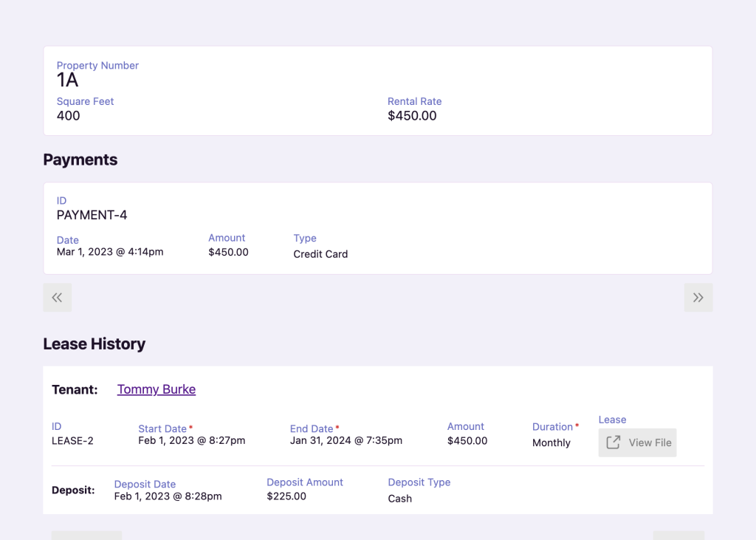This screenshot has height=540, width=756.
Task: Click the Square Feet value 400
Action: [69, 116]
